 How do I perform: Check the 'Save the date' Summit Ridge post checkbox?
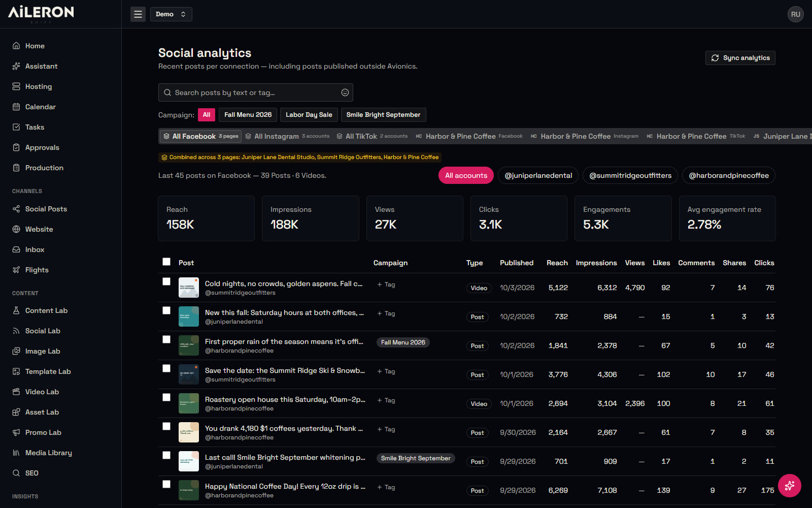pos(166,368)
